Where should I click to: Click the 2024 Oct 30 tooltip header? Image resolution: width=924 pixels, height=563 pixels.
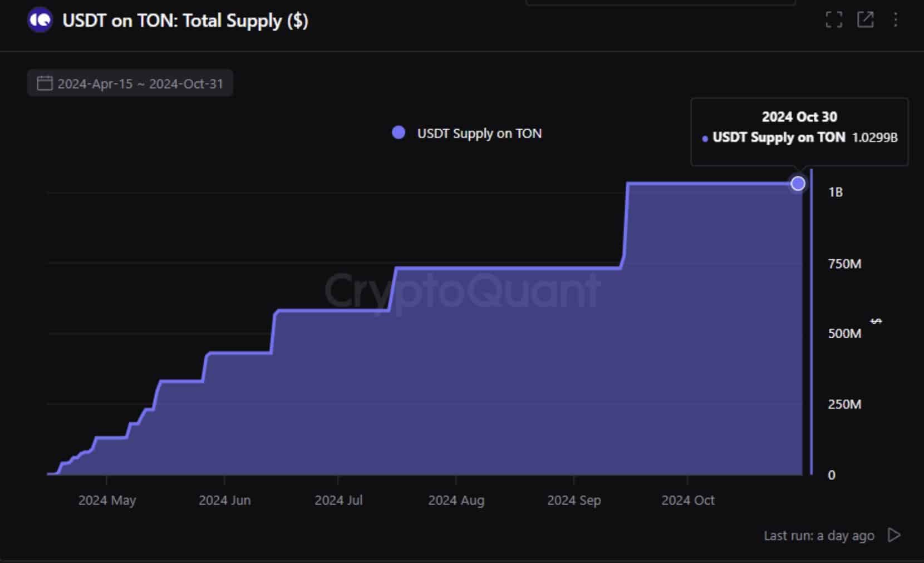(799, 117)
